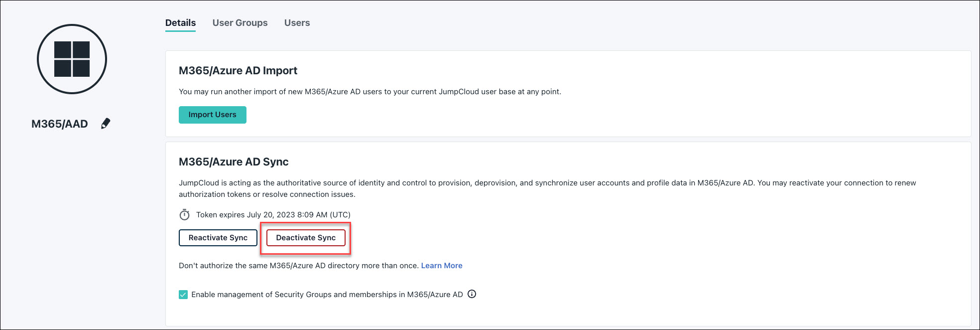
Task: Open the Learn More link
Action: [441, 266]
